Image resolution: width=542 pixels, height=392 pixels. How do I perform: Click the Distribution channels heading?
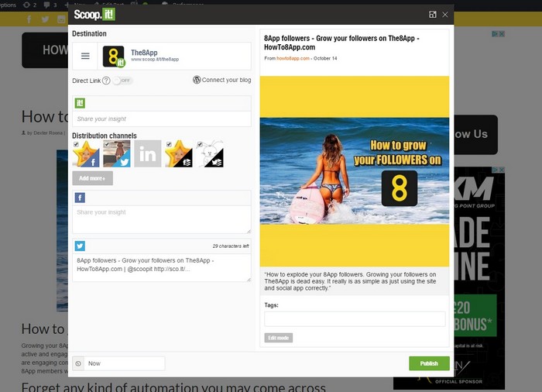pyautogui.click(x=105, y=136)
